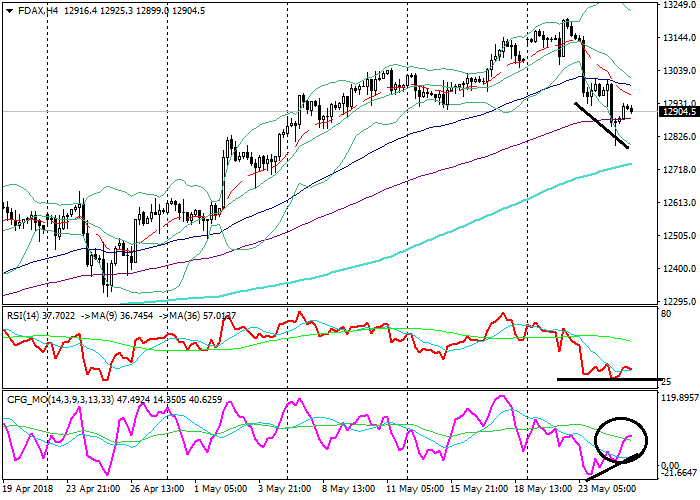Click the 13249.0 price axis label
The width and height of the screenshot is (700, 500).
click(678, 6)
